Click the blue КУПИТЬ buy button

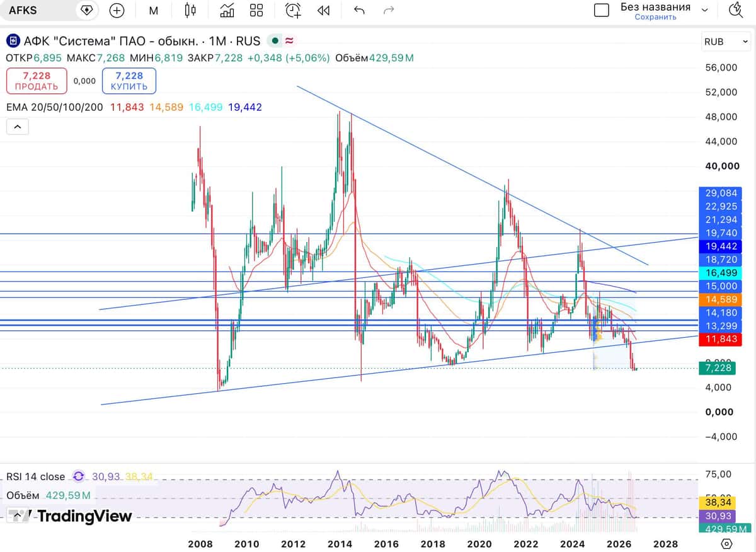tap(129, 81)
